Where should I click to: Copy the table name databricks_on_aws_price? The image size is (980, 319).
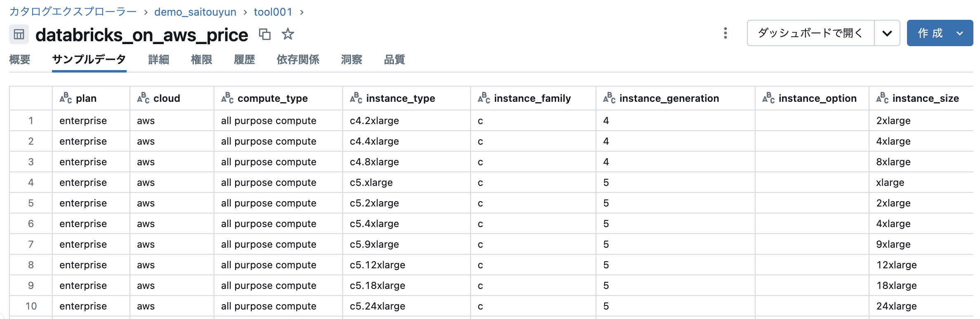click(x=265, y=34)
